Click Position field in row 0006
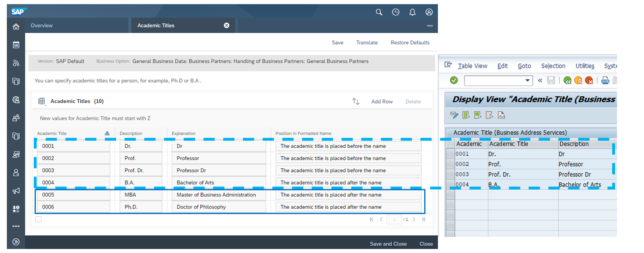The image size is (644, 253). click(x=349, y=207)
